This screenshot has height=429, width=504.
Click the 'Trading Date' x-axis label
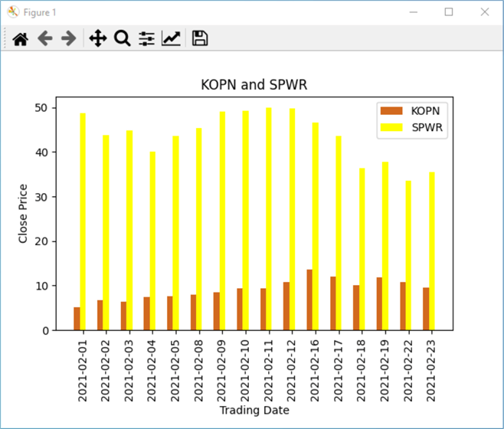(254, 410)
